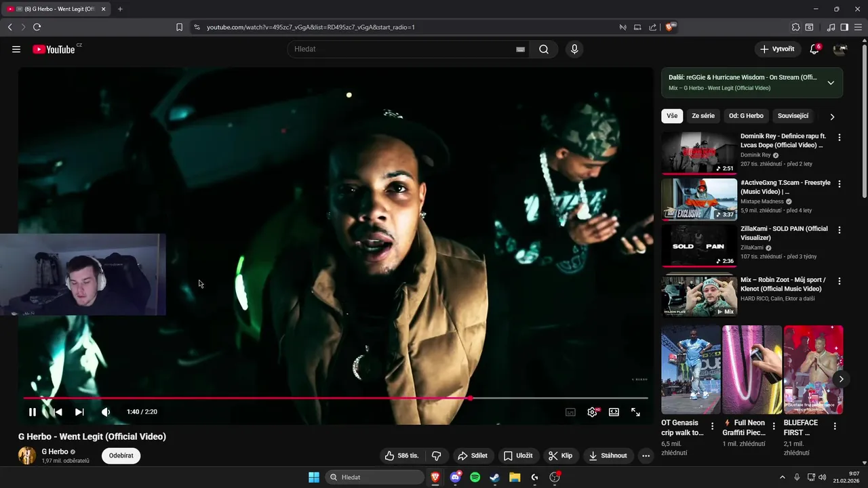Like the video with 586 tis.
The height and width of the screenshot is (488, 868).
tap(401, 455)
